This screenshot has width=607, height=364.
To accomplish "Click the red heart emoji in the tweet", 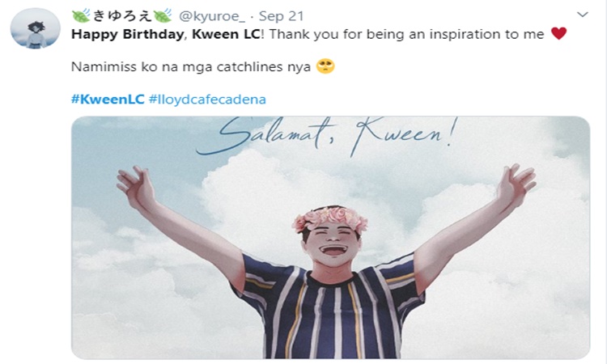I will (558, 34).
